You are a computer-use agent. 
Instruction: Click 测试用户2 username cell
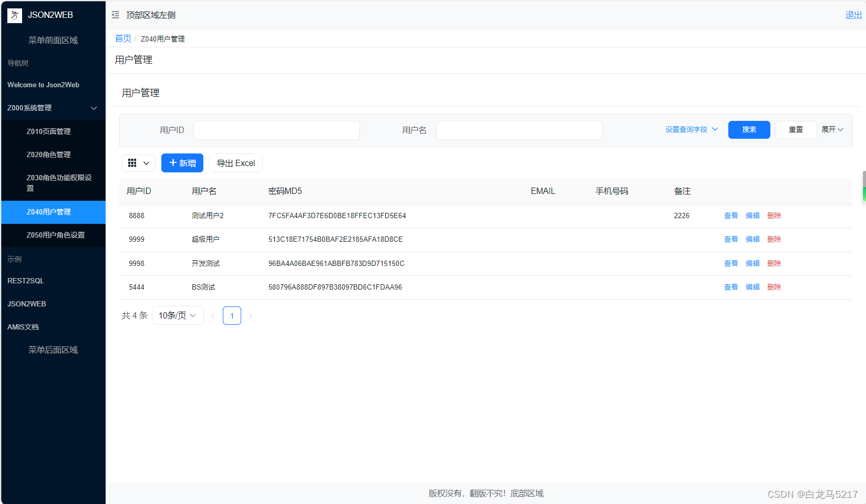tap(208, 215)
